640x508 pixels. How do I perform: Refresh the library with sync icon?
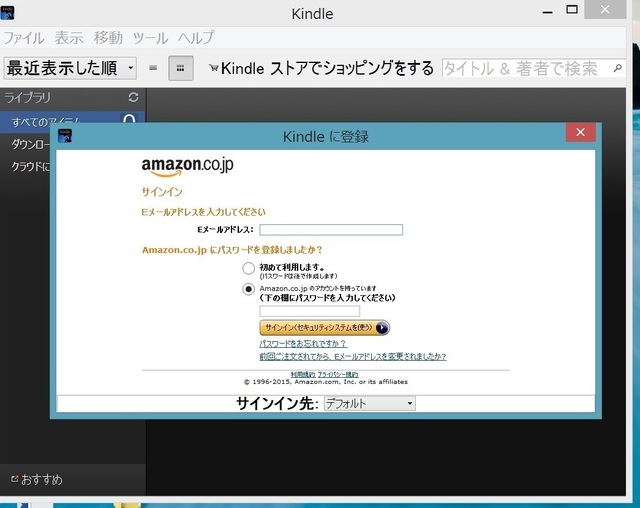[x=133, y=97]
